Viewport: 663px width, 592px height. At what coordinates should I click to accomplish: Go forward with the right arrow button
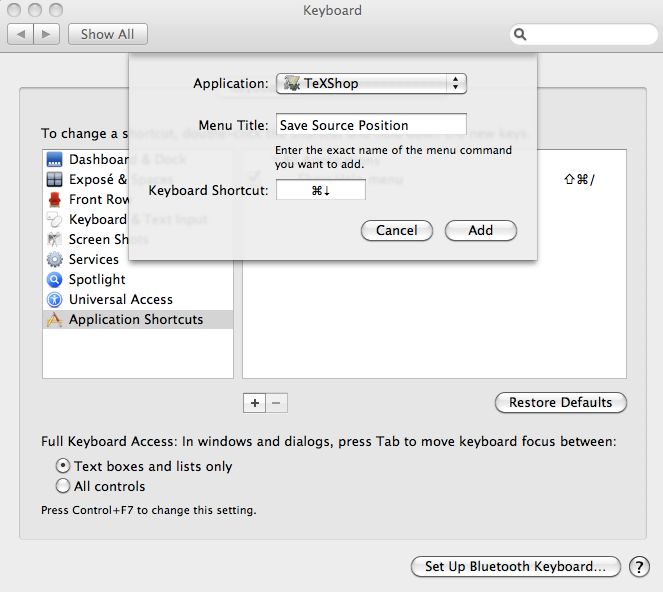click(x=46, y=34)
